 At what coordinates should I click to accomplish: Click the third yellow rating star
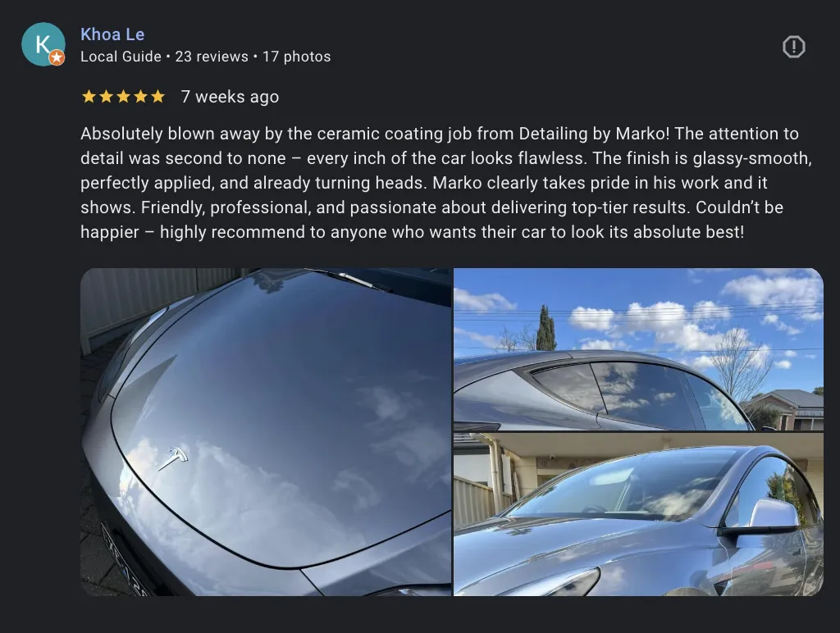coord(123,97)
